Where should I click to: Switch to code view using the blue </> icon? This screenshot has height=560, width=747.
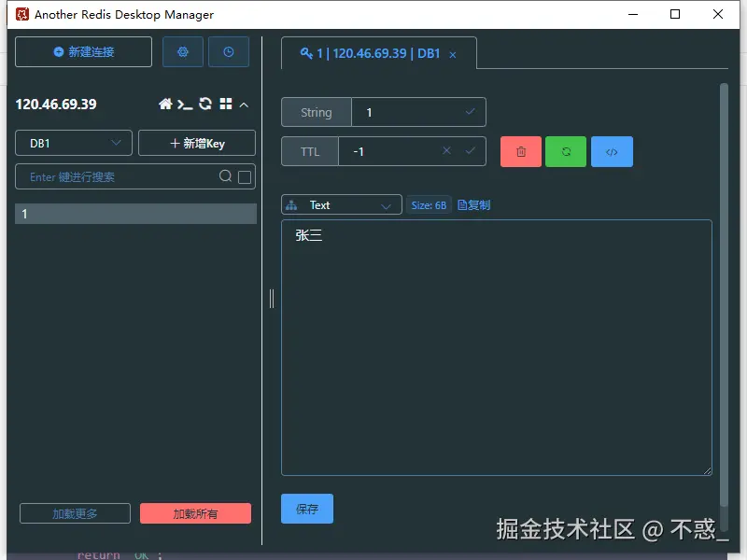point(612,151)
